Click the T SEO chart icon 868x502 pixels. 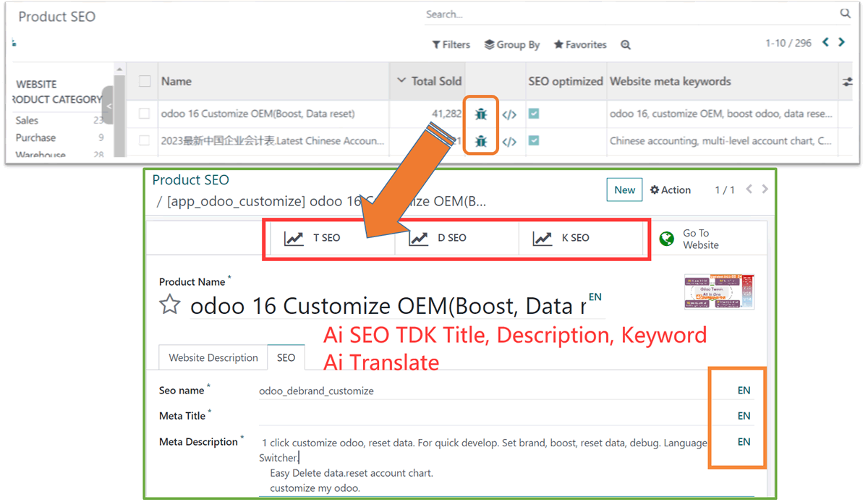pos(294,238)
